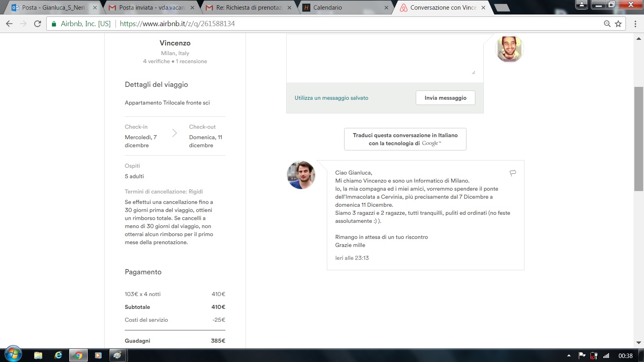The height and width of the screenshot is (362, 644).
Task: Open the Chrome three-dot menu
Action: coord(635,24)
